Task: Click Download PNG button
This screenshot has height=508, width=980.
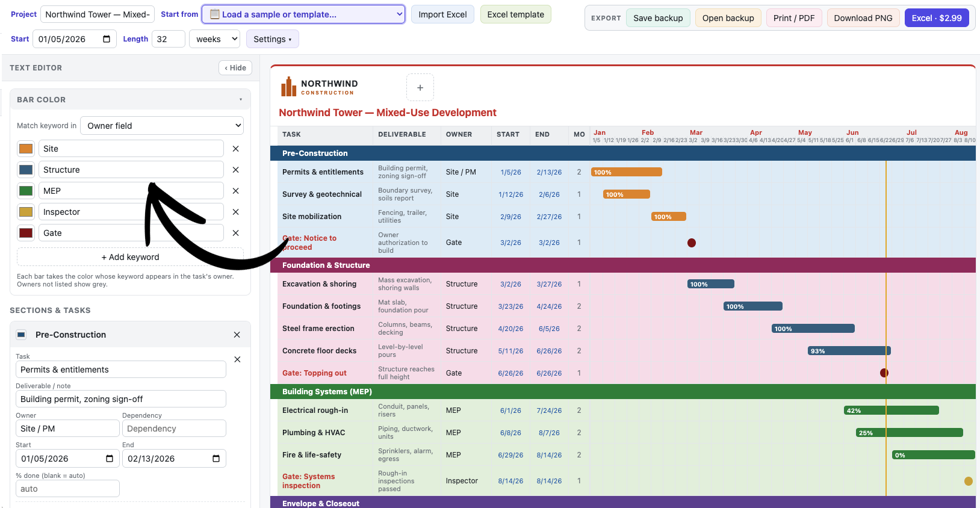Action: 863,18
